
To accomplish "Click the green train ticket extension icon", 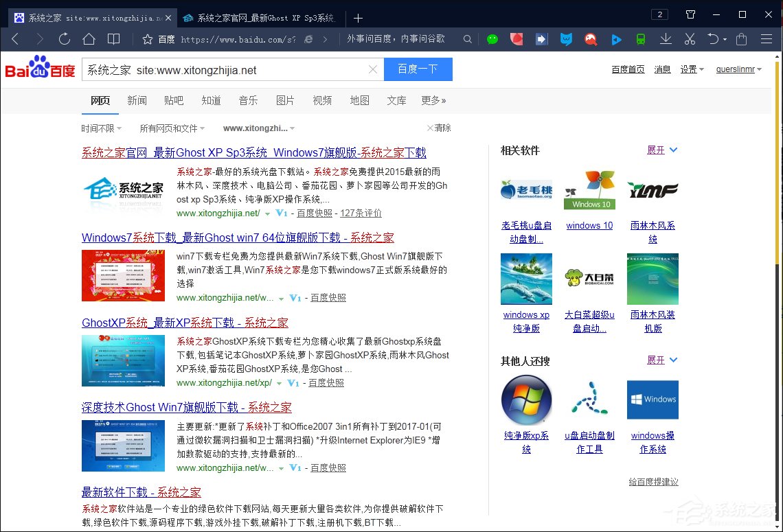I will [x=640, y=39].
